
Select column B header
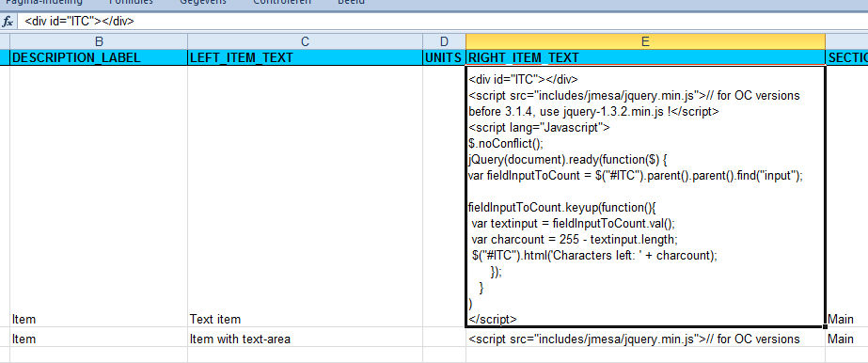click(99, 41)
